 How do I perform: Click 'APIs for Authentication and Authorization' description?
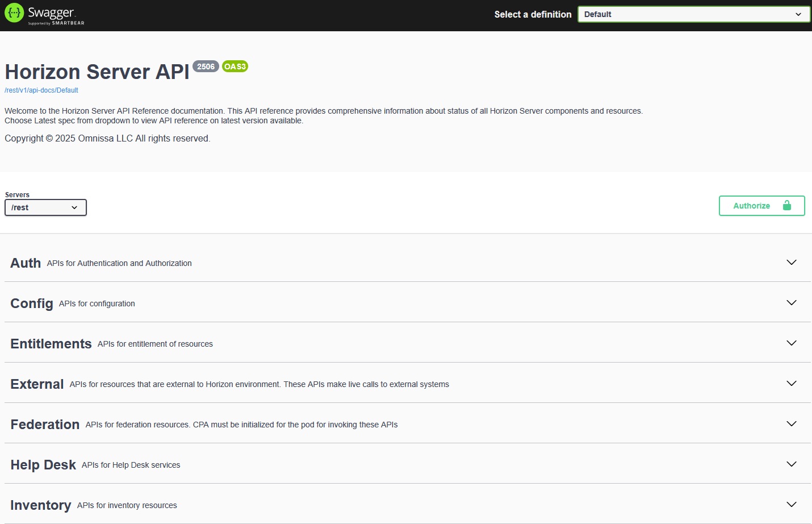[x=119, y=263]
